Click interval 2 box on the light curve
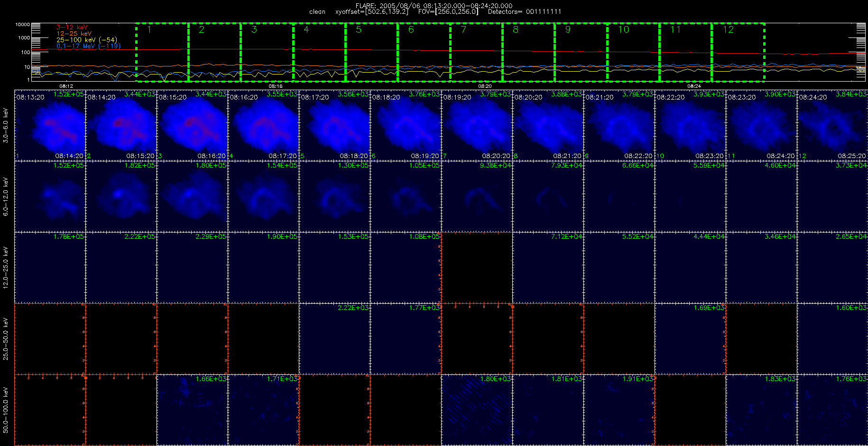 tap(215, 52)
